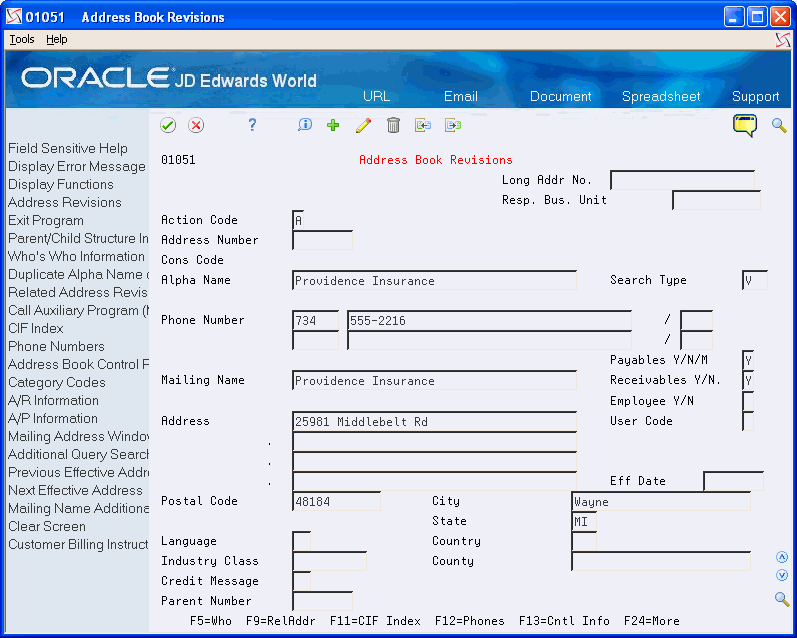Open the Document link in banner
This screenshot has width=797, height=638.
tap(560, 96)
